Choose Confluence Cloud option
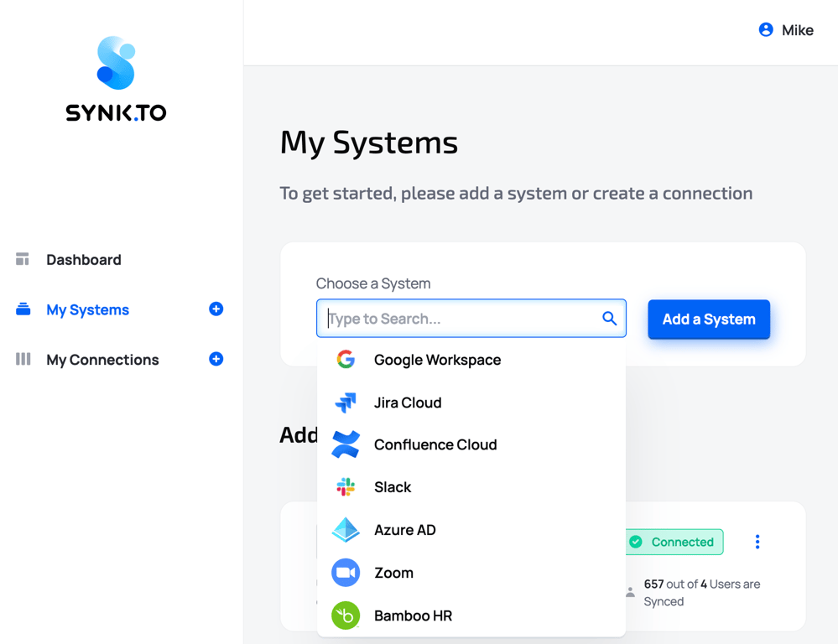838x644 pixels. click(471, 444)
